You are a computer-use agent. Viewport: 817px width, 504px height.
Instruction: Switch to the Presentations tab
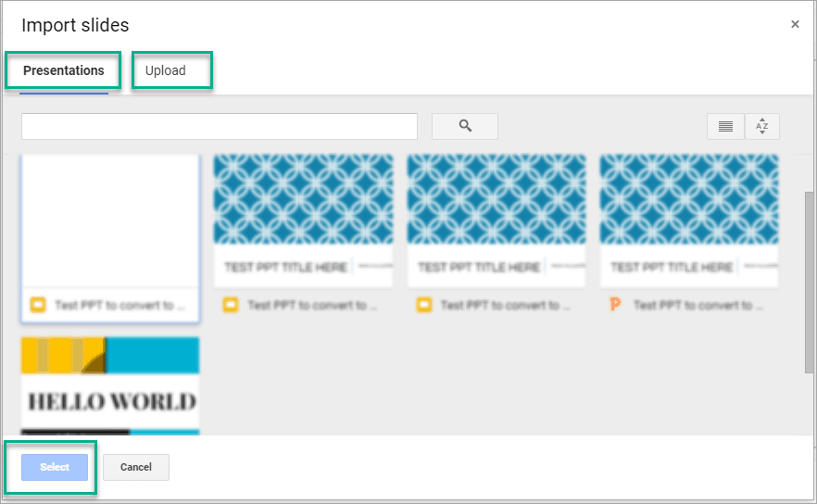coord(64,70)
